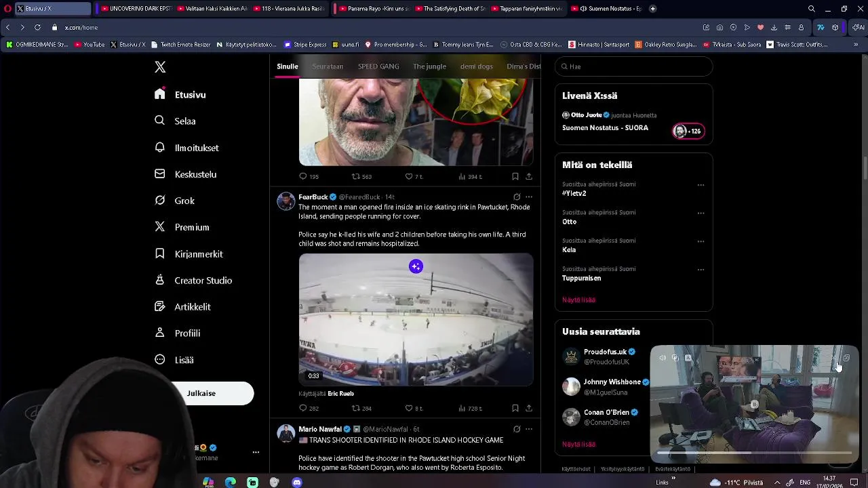This screenshot has width=868, height=488.
Task: Open account options three-dot menu
Action: (x=256, y=452)
